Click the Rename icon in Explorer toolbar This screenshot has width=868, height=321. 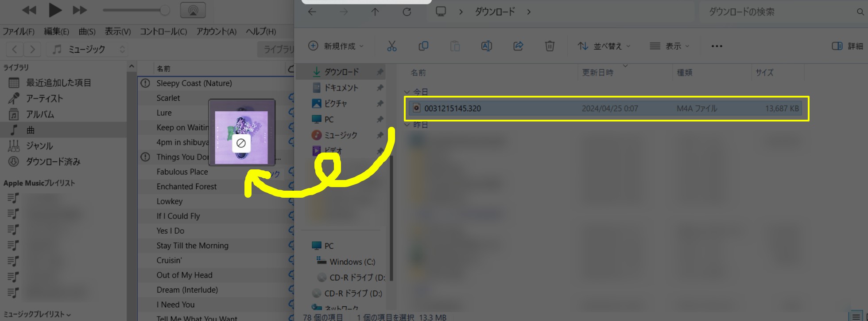[486, 46]
